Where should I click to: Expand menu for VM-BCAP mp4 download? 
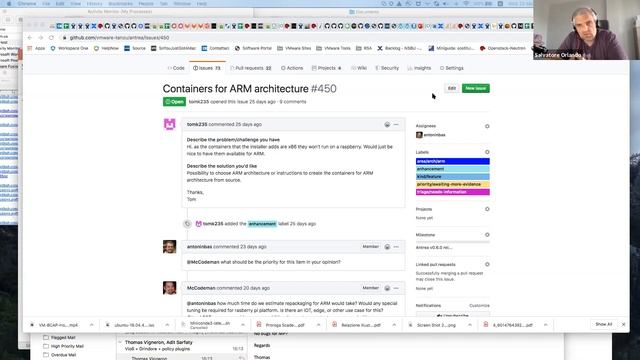point(91,325)
